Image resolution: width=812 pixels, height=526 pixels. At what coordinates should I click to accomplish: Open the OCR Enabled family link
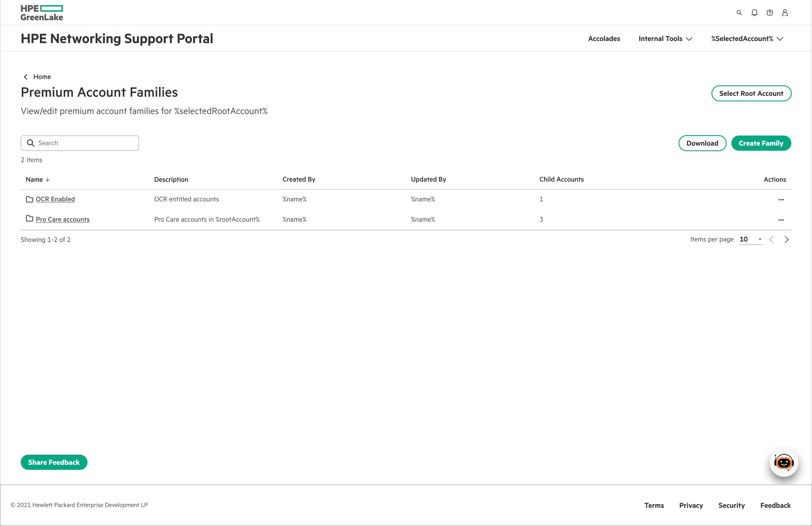(55, 199)
